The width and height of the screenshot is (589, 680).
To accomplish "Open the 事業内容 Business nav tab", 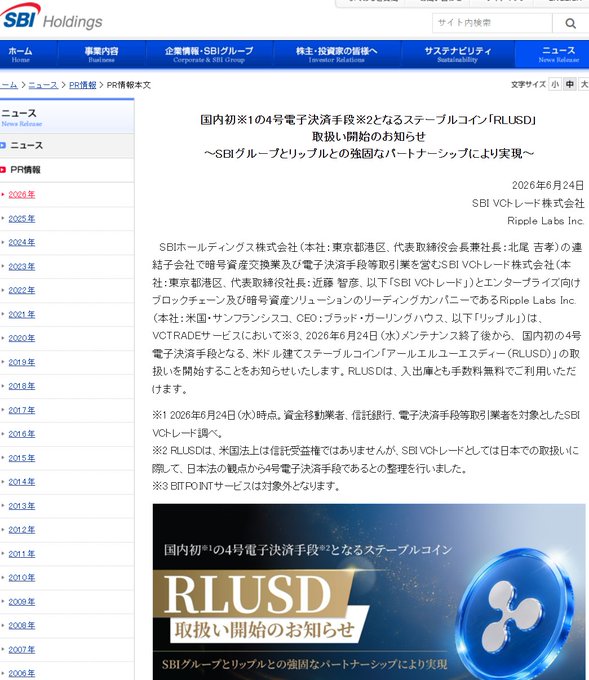I will click(x=101, y=54).
